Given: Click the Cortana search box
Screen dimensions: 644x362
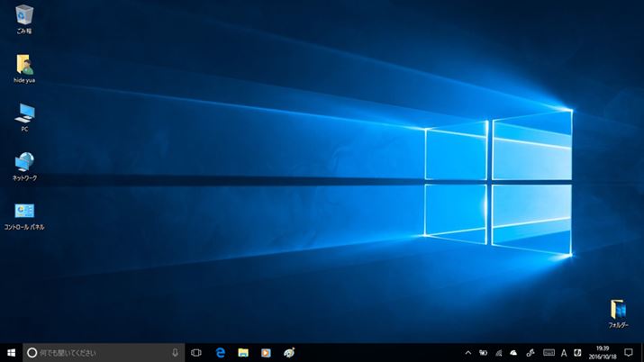Looking at the screenshot, I should tap(99, 352).
